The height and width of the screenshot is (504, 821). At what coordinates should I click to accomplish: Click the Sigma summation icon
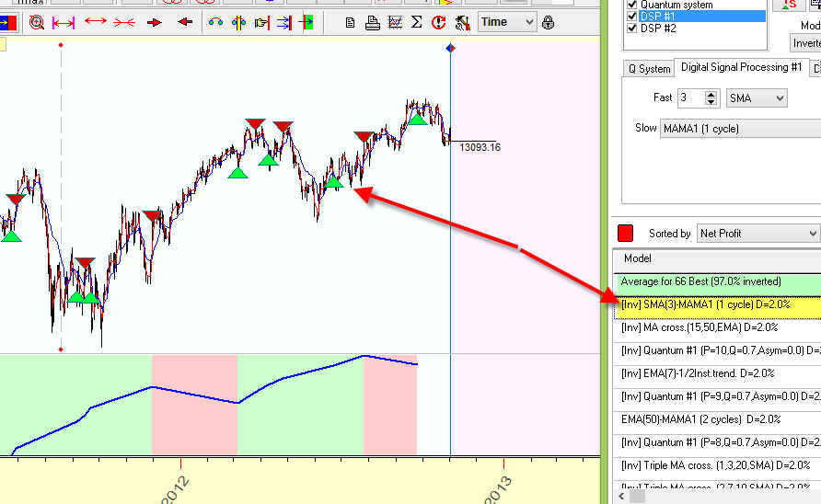[x=416, y=22]
